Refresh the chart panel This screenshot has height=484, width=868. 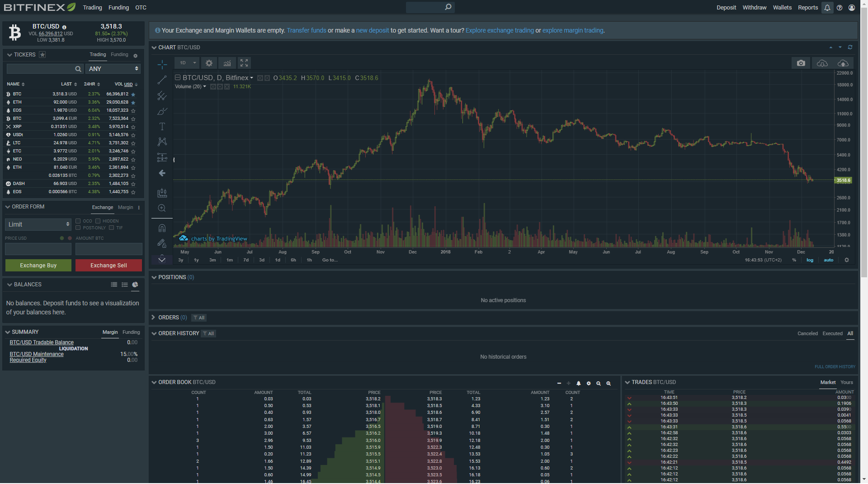tap(850, 47)
